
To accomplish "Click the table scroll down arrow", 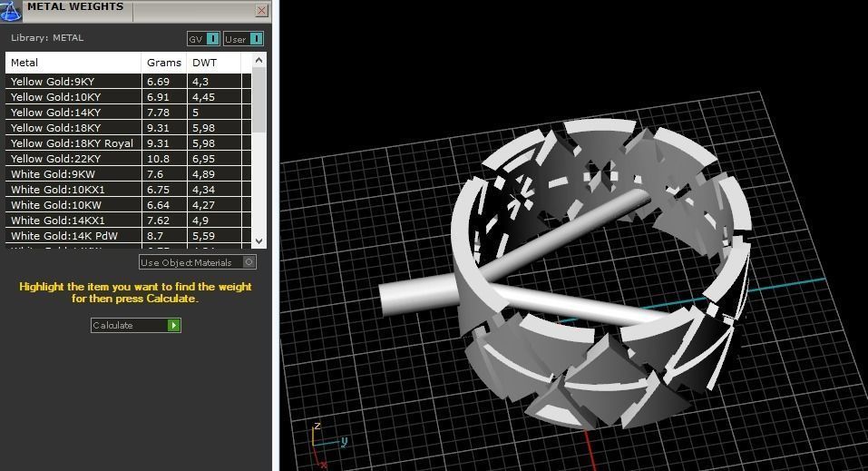I will [x=258, y=241].
